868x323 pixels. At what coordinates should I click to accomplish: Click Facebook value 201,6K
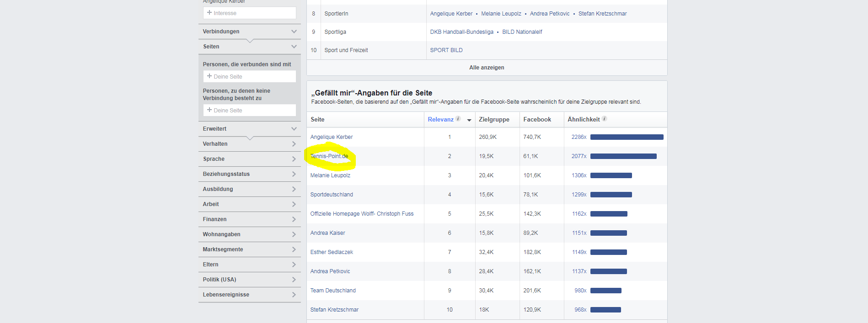point(532,291)
